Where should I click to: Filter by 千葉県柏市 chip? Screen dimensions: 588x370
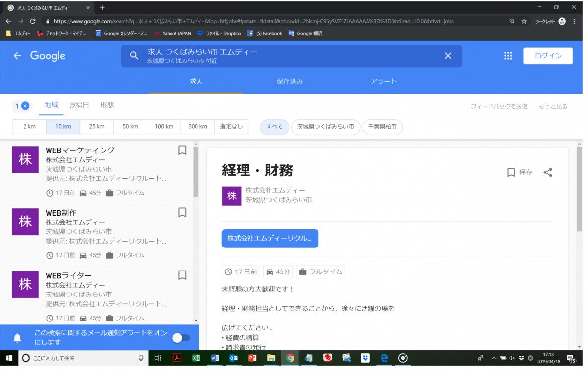(x=383, y=127)
